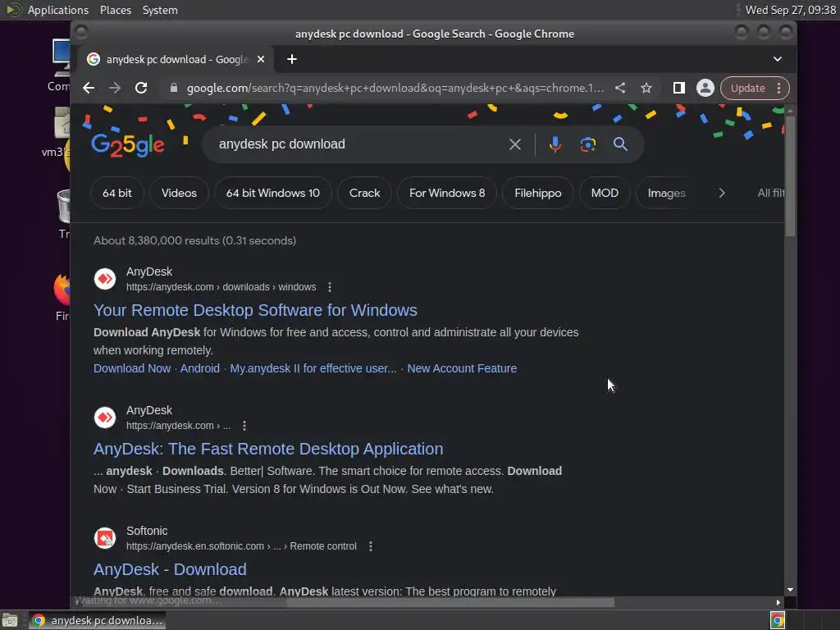Select the 64 bit Windows 10 chip

(x=272, y=193)
